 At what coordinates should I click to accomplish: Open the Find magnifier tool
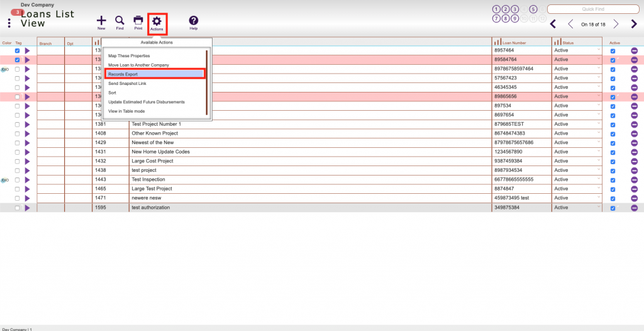(x=119, y=21)
